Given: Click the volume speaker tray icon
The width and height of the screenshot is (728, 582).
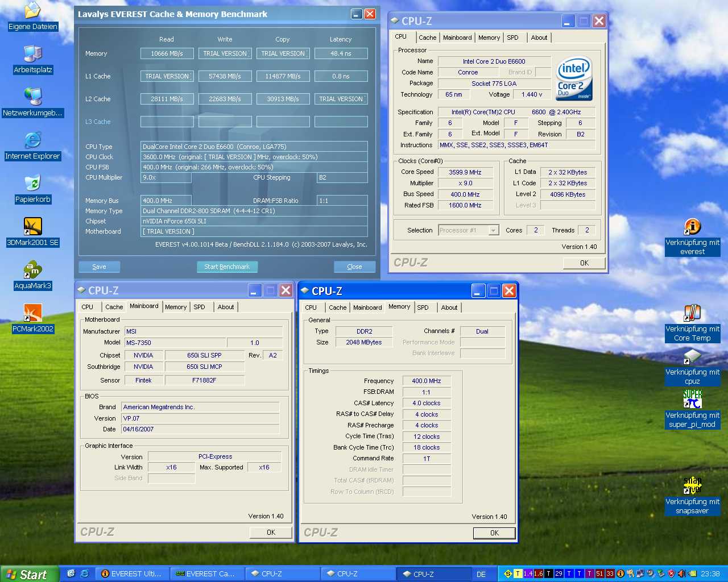Looking at the screenshot, I should 681,573.
